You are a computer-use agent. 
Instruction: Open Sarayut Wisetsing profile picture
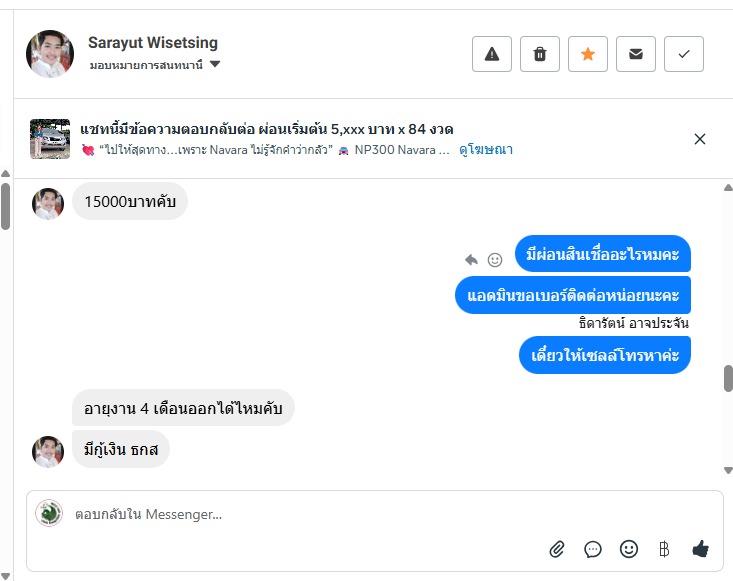[x=50, y=54]
